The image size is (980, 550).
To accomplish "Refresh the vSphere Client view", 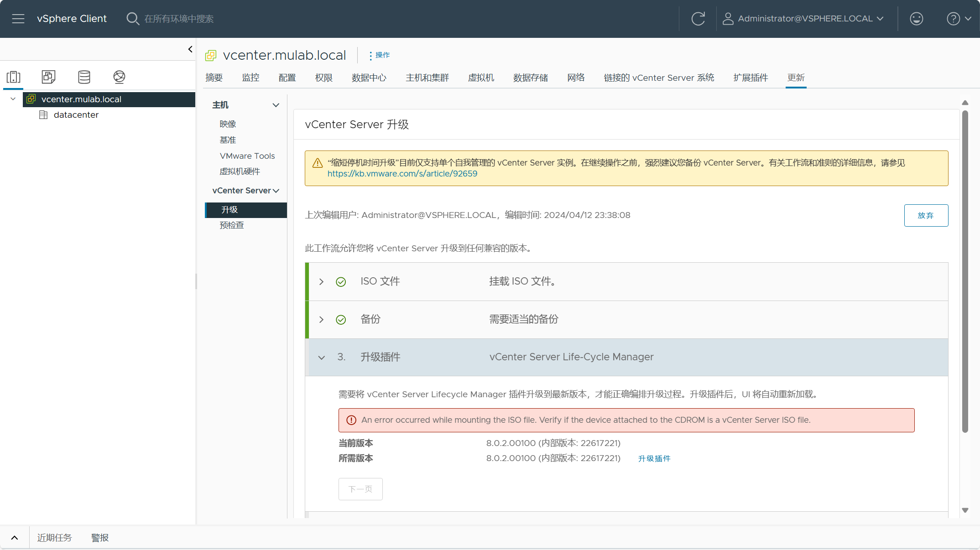I will (698, 19).
